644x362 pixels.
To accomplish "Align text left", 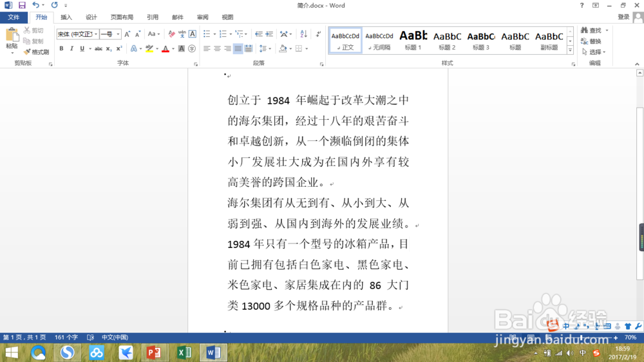I will coord(207,48).
